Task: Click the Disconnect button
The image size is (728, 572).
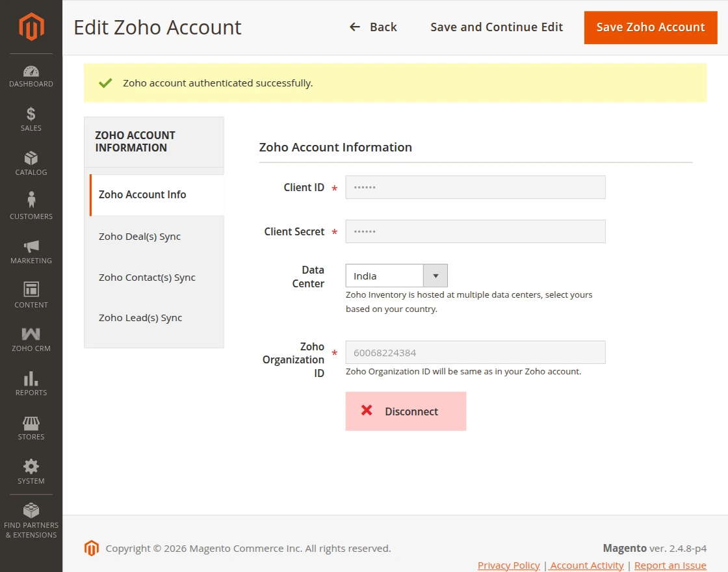Action: pyautogui.click(x=406, y=411)
